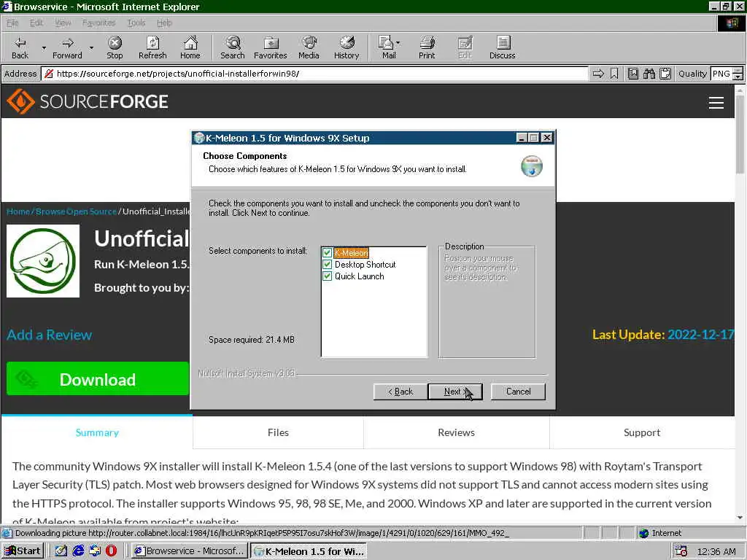Click the Windows logo throbber in IE
The width and height of the screenshot is (747, 560).
tap(731, 23)
